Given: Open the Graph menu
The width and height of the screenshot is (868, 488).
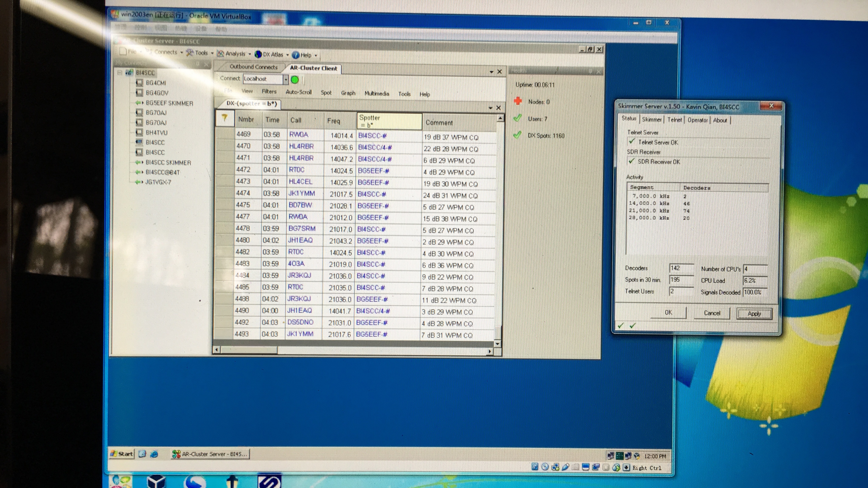Looking at the screenshot, I should [x=348, y=93].
